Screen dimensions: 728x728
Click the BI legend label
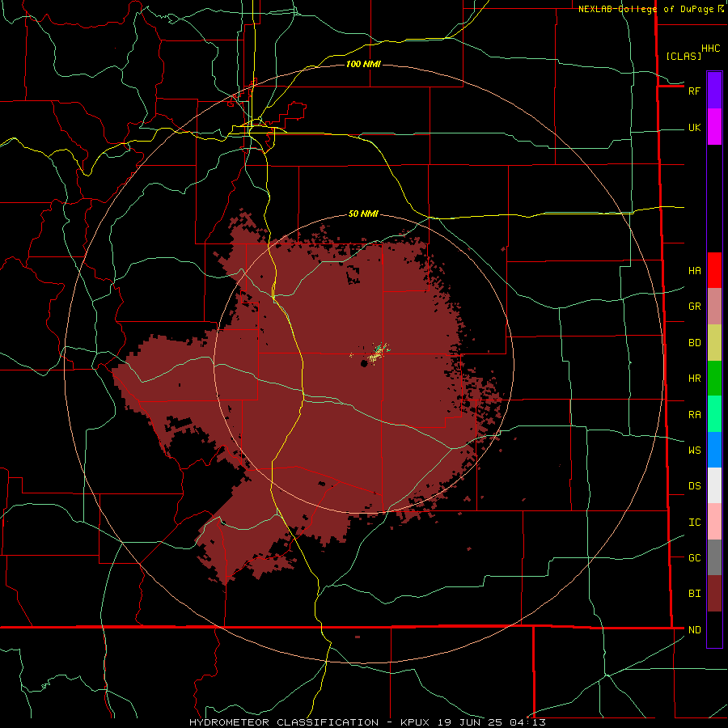click(x=694, y=594)
